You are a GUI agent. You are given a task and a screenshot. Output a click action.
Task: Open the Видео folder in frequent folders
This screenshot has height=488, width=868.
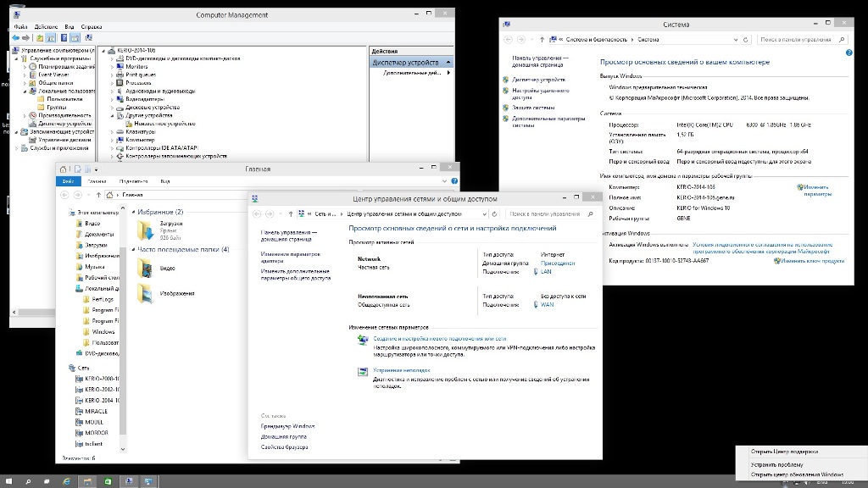coord(146,268)
